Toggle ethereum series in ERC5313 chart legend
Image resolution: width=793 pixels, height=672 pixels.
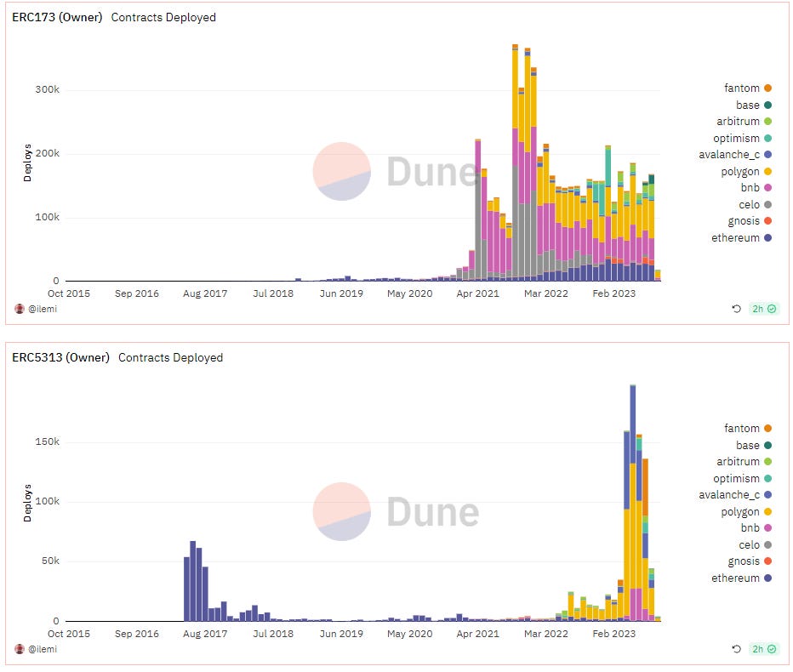click(741, 578)
